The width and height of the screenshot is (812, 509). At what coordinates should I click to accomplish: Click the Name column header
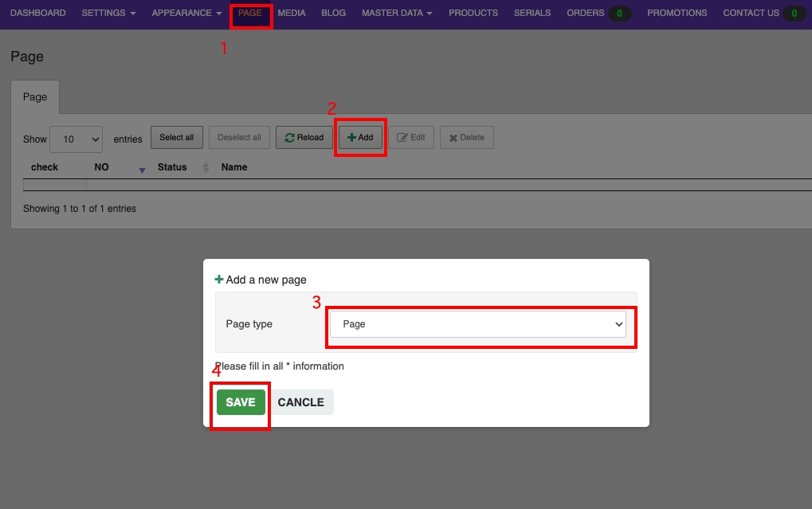tap(234, 167)
